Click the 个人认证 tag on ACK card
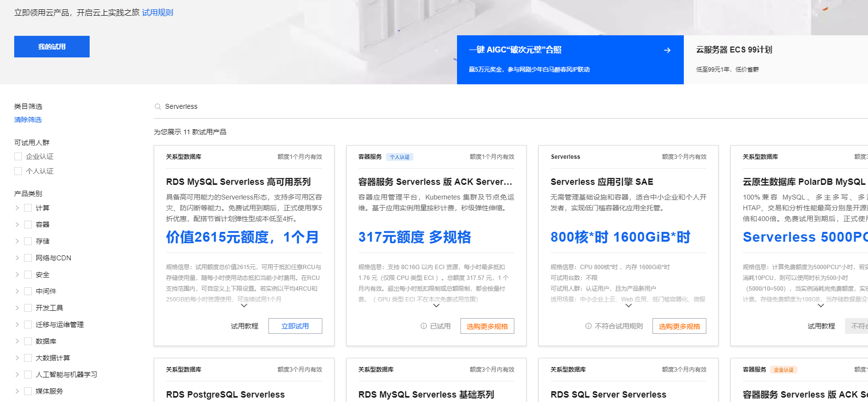 coord(400,157)
